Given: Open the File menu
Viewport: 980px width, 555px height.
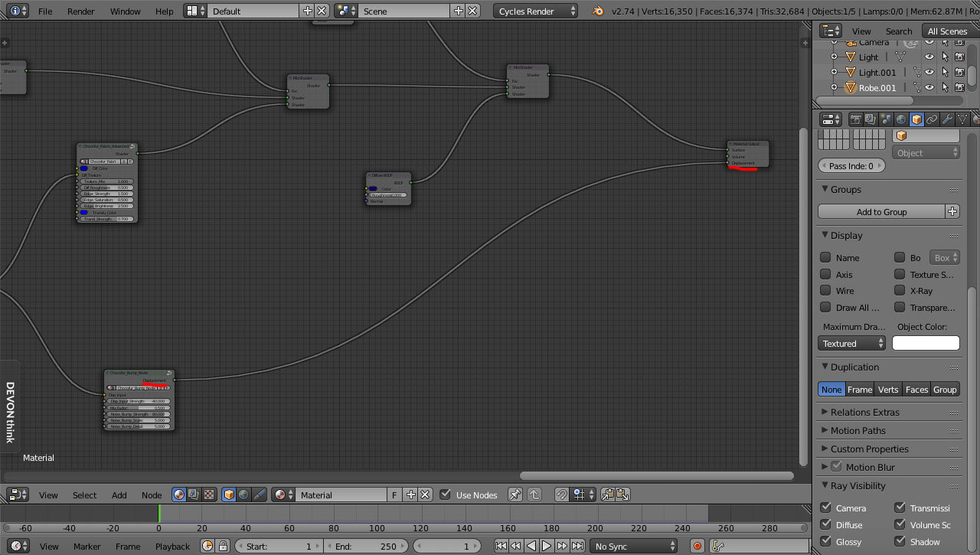Looking at the screenshot, I should coord(45,11).
